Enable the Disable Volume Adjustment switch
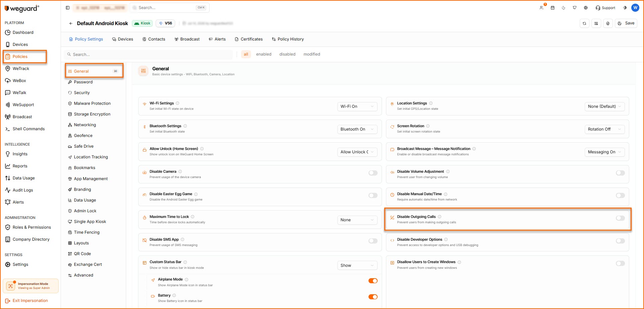Screen dimensions: 644x309 click(620, 173)
